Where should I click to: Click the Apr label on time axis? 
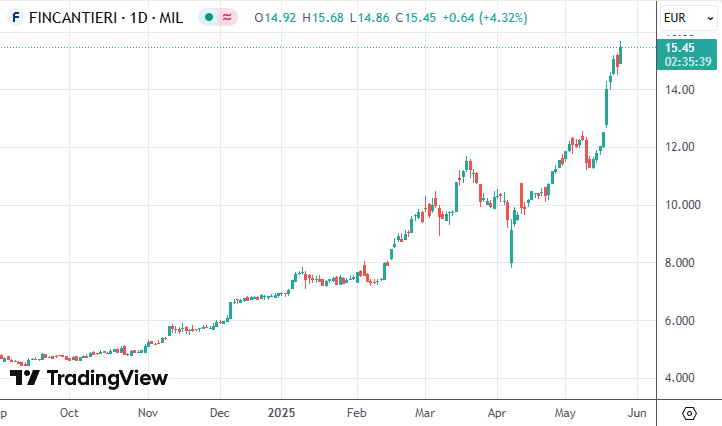[497, 412]
